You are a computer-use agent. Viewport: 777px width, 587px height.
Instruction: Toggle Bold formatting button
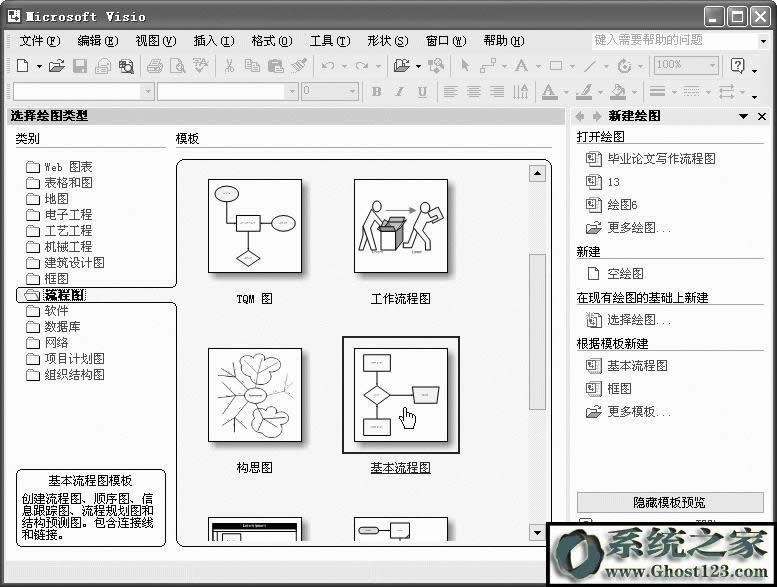[377, 91]
